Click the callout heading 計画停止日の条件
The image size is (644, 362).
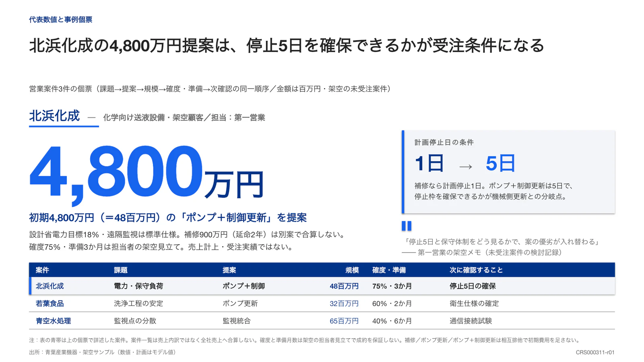[x=444, y=142]
